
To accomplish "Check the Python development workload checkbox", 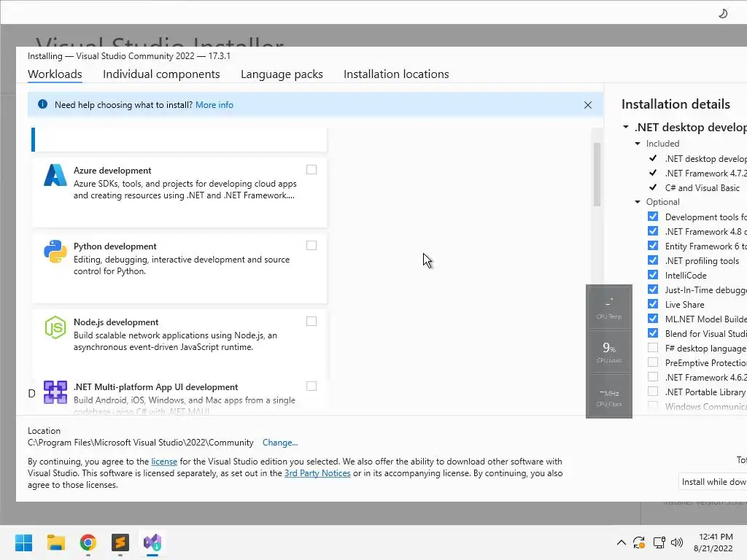I will click(311, 245).
